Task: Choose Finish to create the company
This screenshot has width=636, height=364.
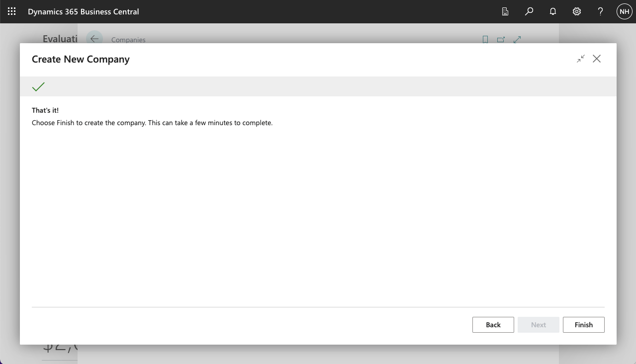Action: [584, 325]
